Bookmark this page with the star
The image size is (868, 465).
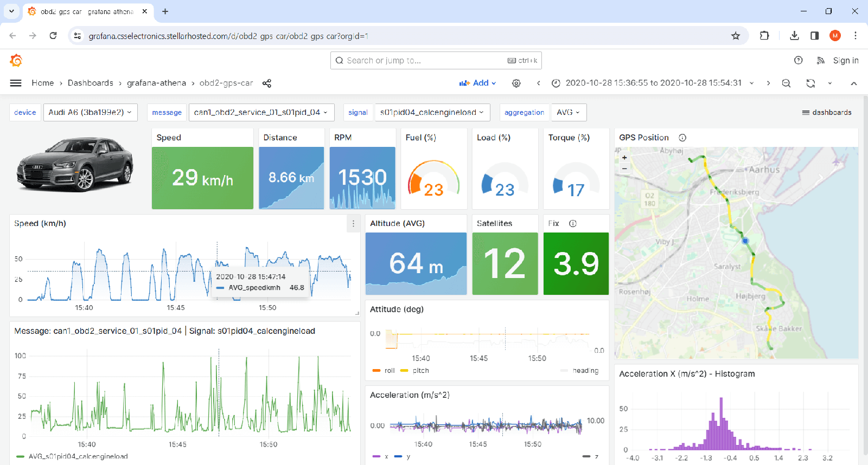(736, 36)
